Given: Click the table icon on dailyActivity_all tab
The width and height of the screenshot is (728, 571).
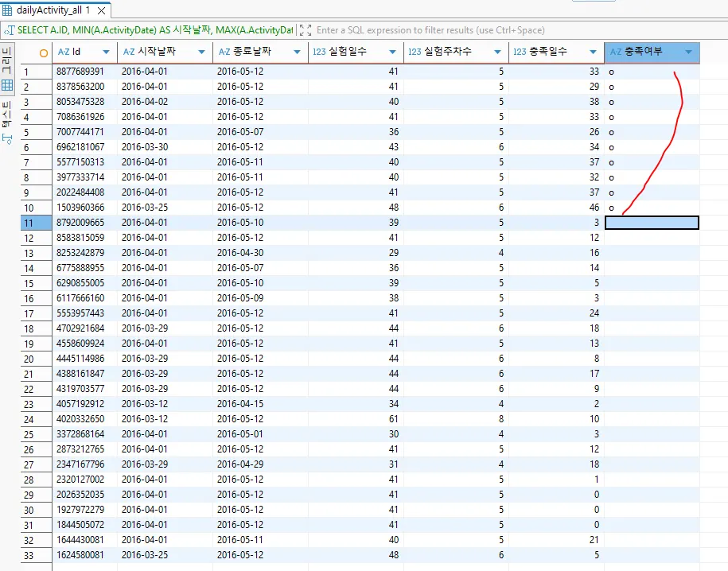Looking at the screenshot, I should click(8, 10).
